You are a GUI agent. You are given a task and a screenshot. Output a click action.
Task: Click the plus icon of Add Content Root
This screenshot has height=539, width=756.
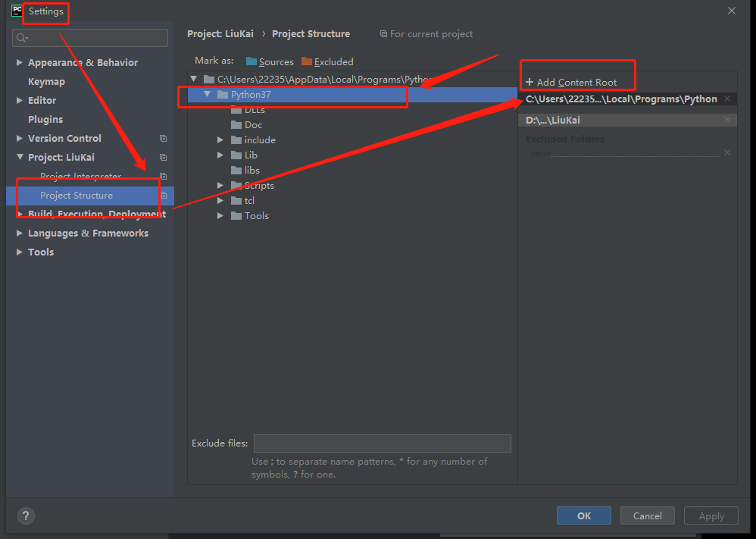tap(530, 82)
